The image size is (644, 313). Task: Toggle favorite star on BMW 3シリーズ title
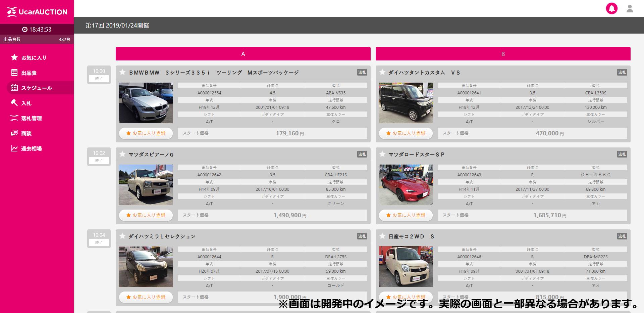coord(122,72)
